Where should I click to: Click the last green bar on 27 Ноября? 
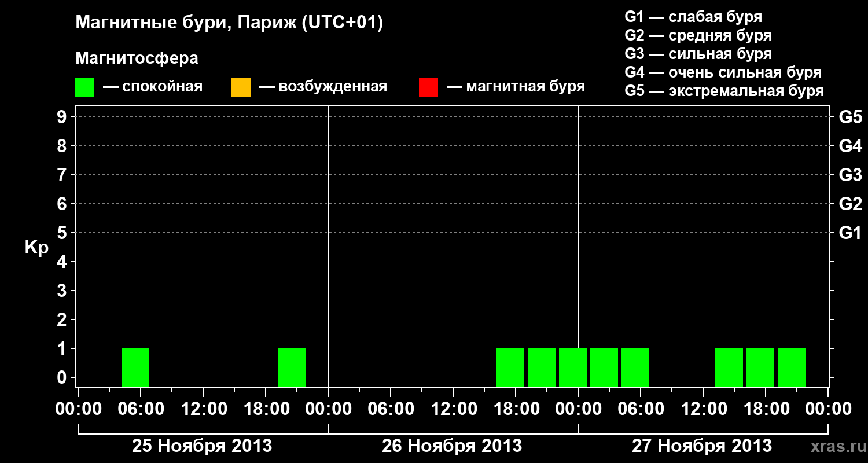click(x=792, y=367)
